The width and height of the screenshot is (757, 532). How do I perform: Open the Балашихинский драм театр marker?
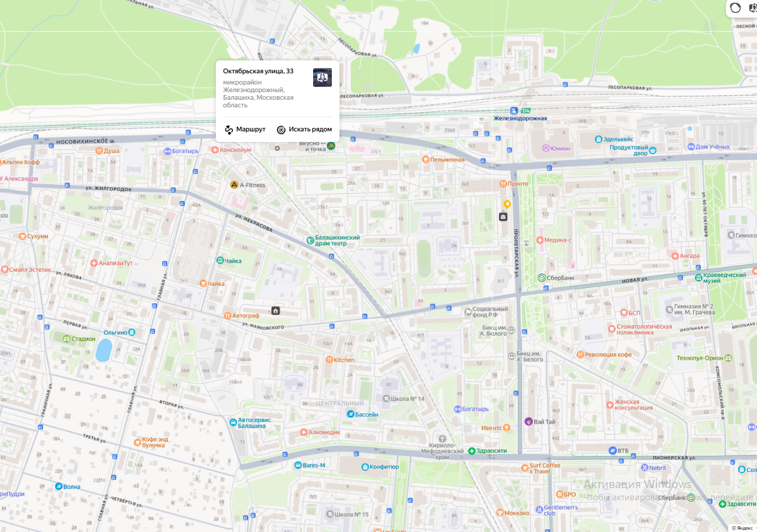(x=311, y=240)
